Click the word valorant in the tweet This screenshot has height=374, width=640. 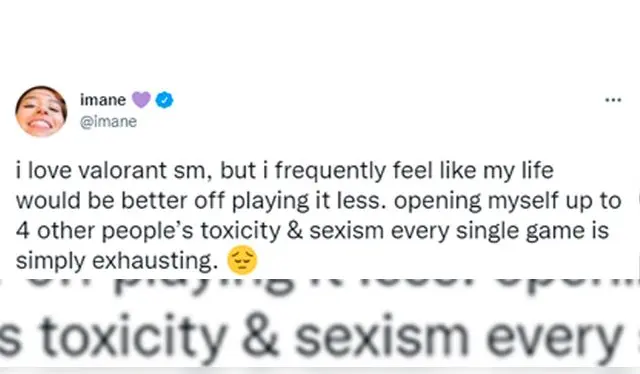[122, 170]
